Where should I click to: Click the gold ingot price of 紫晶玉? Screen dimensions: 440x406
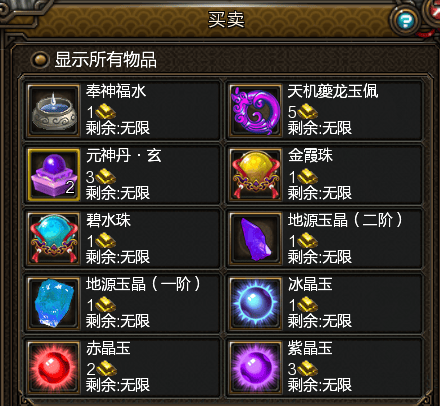click(303, 369)
